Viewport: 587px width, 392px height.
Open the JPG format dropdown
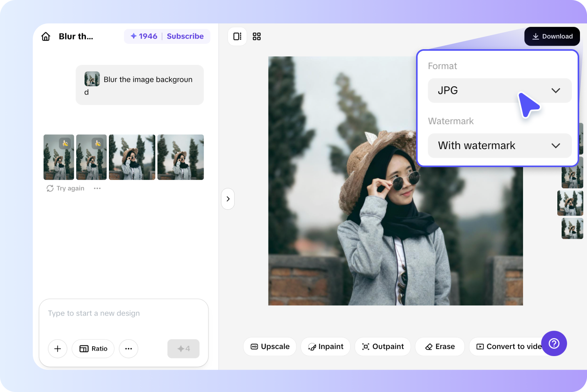pos(499,91)
